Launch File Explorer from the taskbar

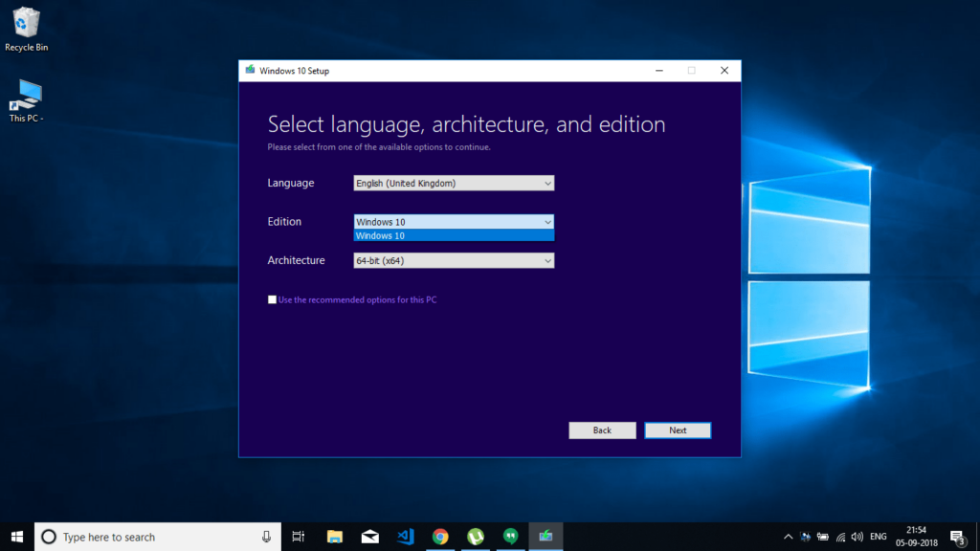point(335,537)
